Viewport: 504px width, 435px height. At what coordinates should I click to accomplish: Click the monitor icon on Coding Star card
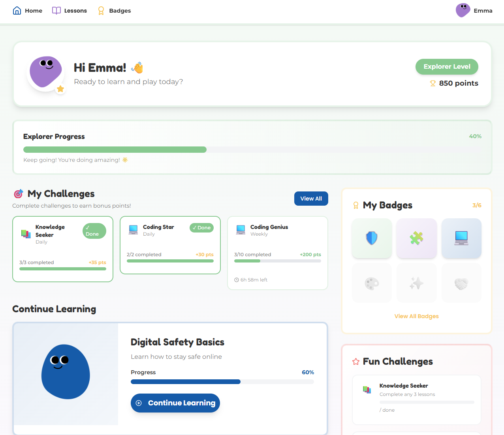coord(133,229)
